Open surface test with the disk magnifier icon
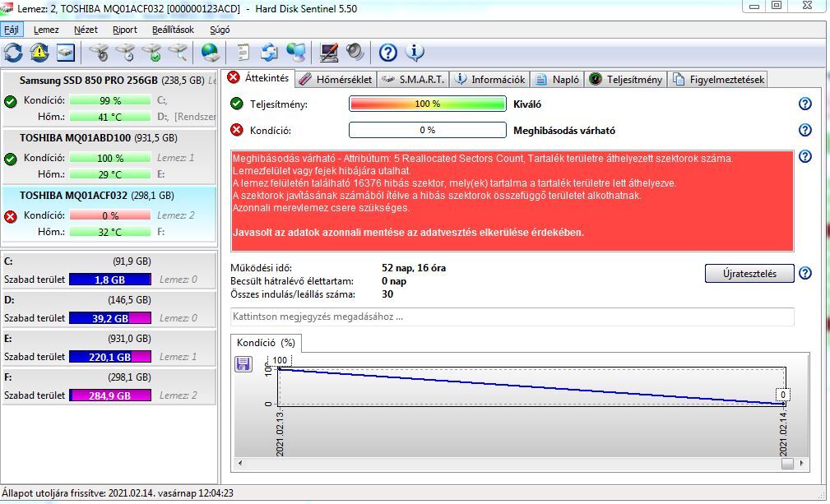Screen dimensions: 830x504 pos(179,53)
